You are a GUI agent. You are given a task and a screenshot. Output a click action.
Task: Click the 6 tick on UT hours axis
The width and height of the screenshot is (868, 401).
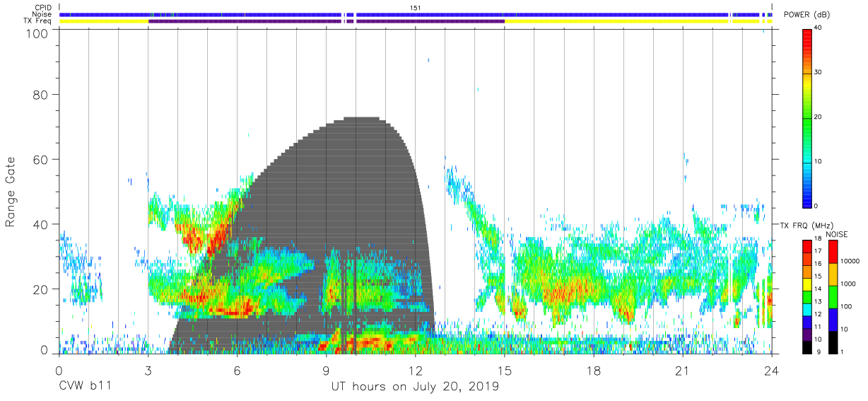click(x=237, y=369)
